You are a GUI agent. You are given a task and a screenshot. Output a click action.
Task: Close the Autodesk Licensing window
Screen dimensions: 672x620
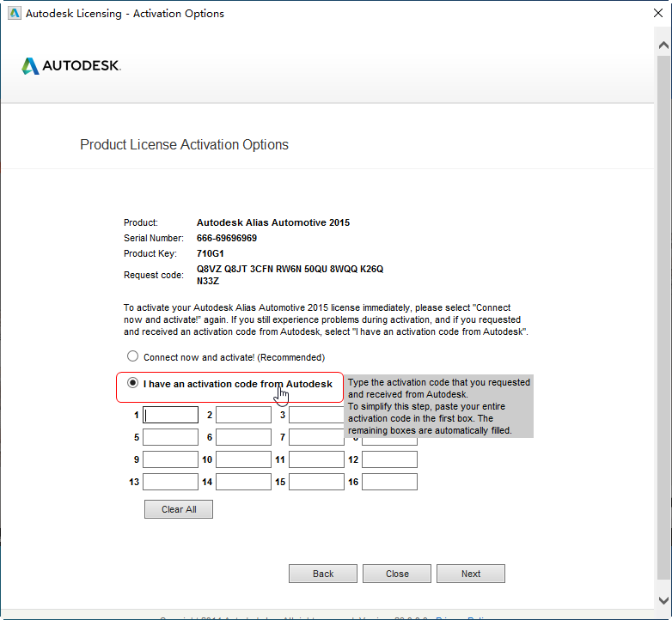658,13
